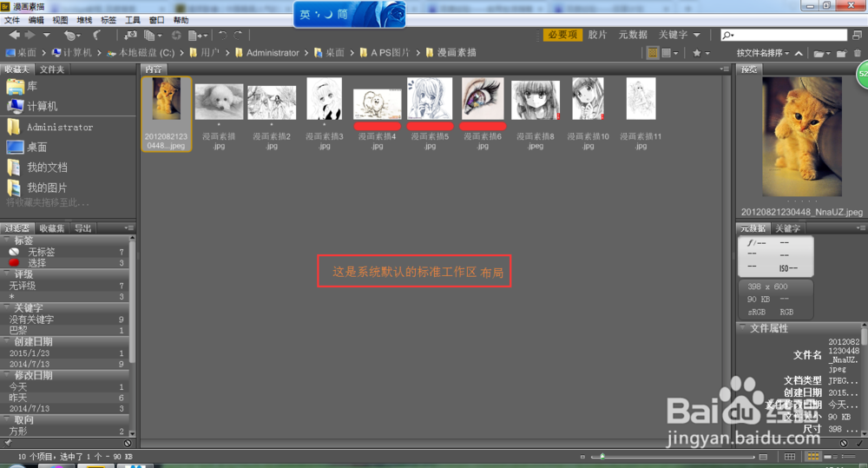Click the reveal recent file icon
The height and width of the screenshot is (468, 868).
tap(97, 35)
